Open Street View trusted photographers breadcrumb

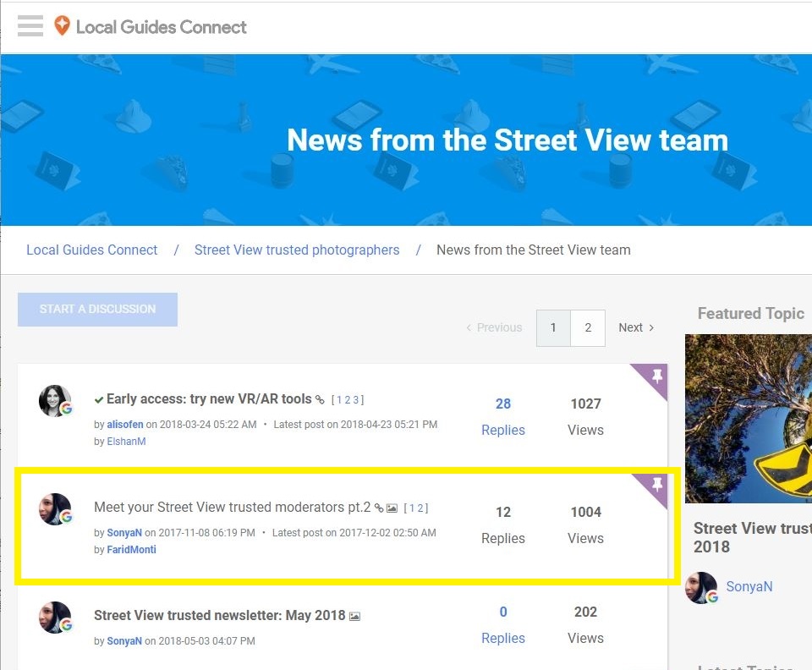click(x=297, y=250)
